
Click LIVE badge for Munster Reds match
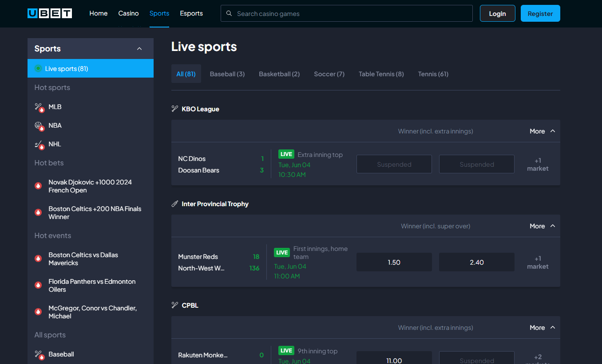point(282,253)
